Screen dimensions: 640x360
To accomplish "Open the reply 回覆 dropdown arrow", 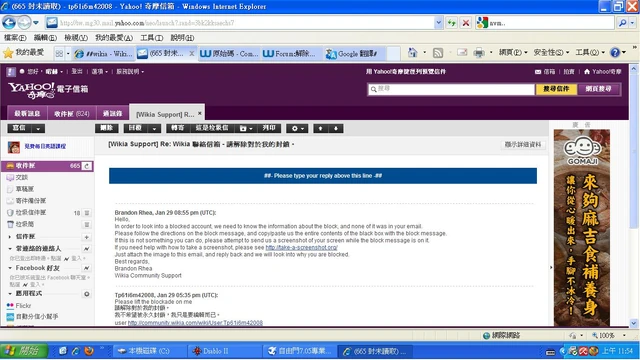I will tap(154, 129).
